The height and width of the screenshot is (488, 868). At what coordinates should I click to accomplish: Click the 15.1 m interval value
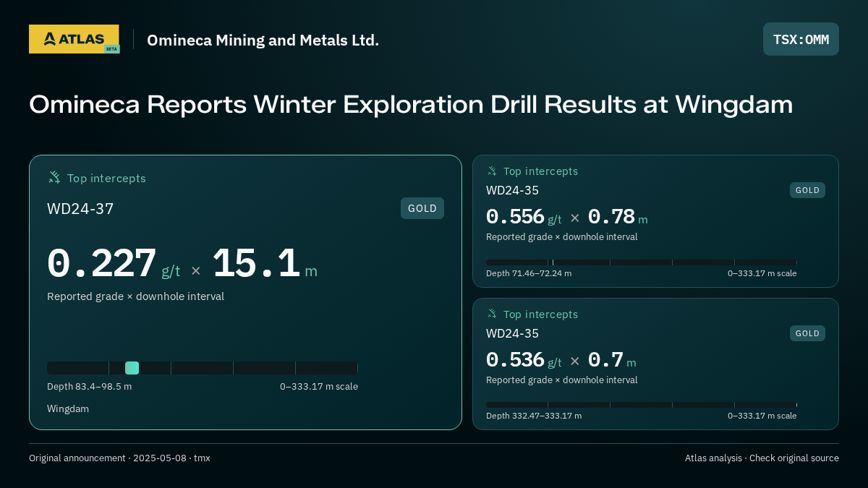265,264
